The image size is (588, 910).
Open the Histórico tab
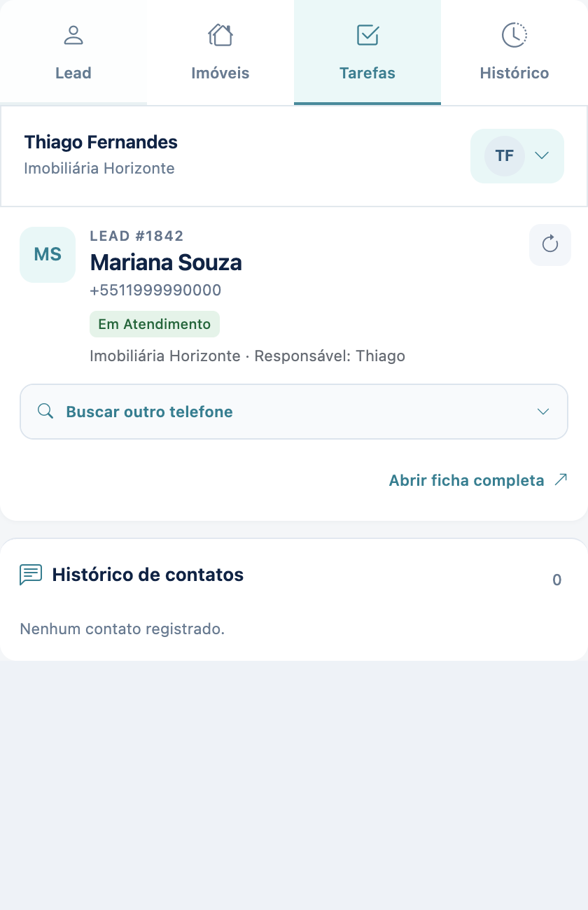point(514,52)
